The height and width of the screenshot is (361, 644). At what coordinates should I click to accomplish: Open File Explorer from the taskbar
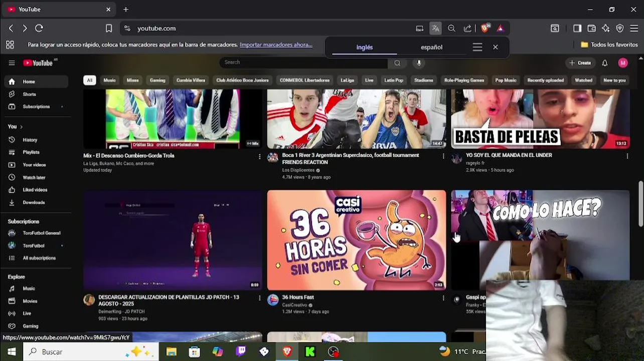(x=172, y=351)
